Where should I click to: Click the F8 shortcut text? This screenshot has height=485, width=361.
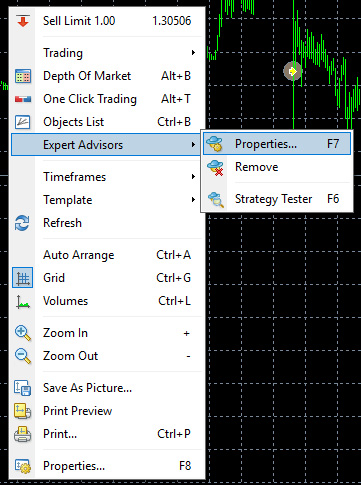(x=185, y=466)
